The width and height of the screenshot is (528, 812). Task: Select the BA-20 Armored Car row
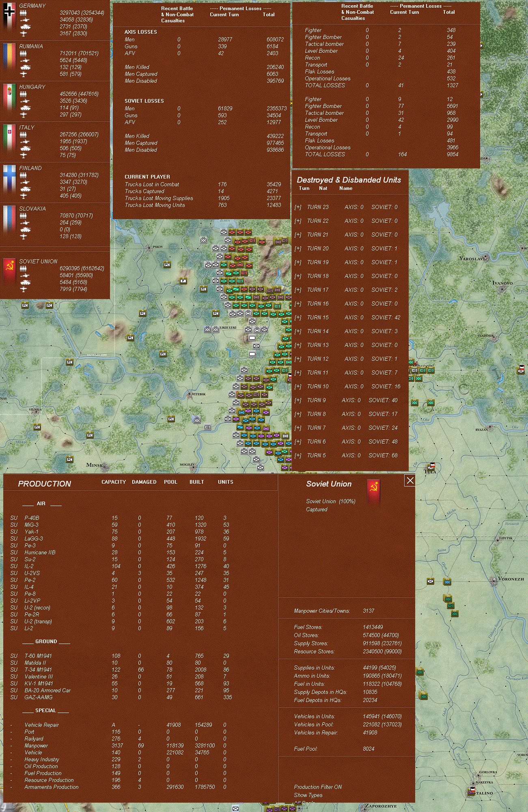click(121, 690)
